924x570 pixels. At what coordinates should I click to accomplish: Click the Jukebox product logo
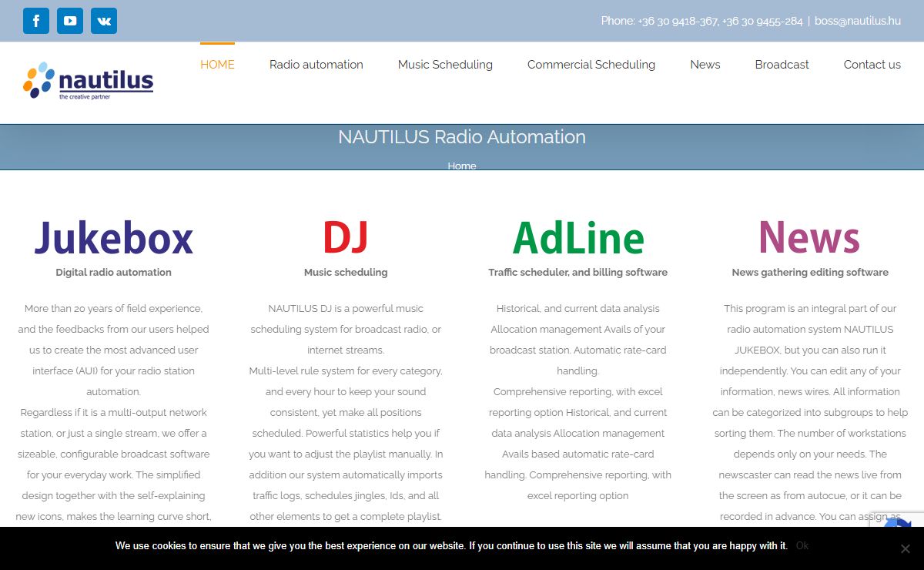pos(113,237)
